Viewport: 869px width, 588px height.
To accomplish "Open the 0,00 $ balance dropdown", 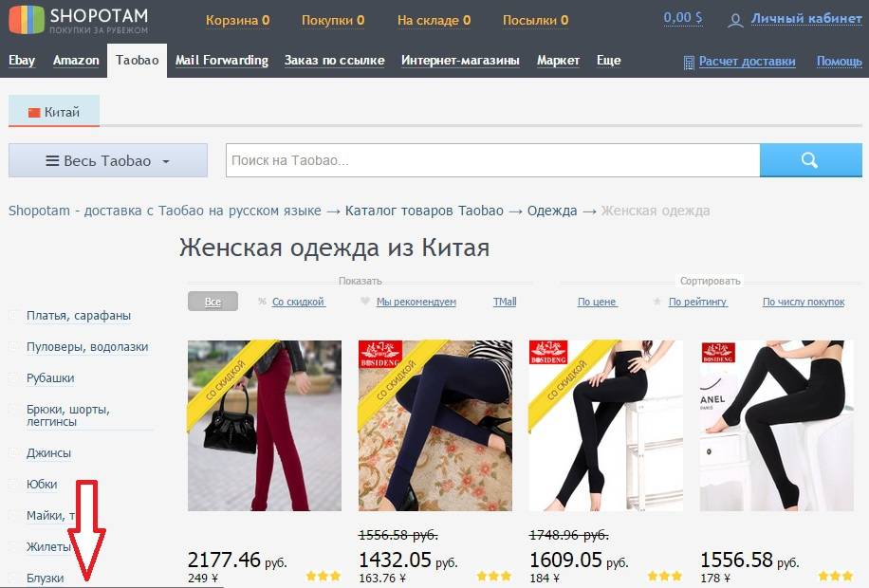I will click(x=683, y=18).
